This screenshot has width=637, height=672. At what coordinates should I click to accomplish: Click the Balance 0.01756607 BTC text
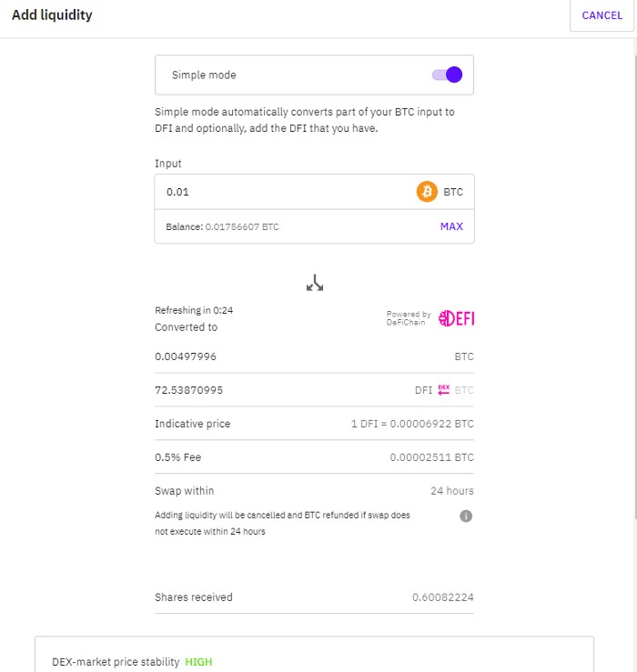pos(222,226)
